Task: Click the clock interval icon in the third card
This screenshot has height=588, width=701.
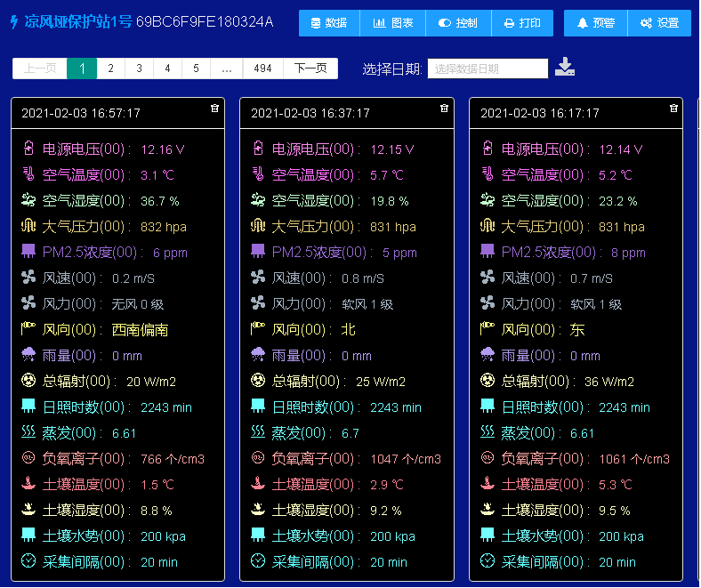Action: 487,561
